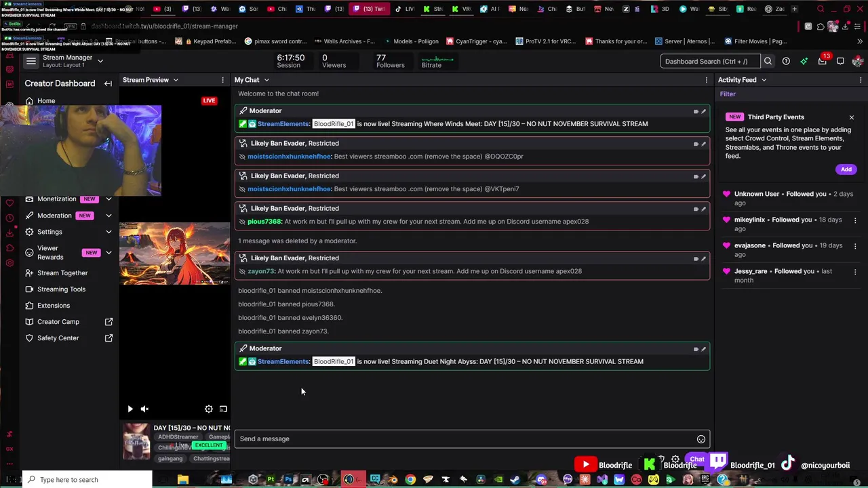This screenshot has width=868, height=488.
Task: Open the green sparkle shortcut icon
Action: pyautogui.click(x=804, y=61)
